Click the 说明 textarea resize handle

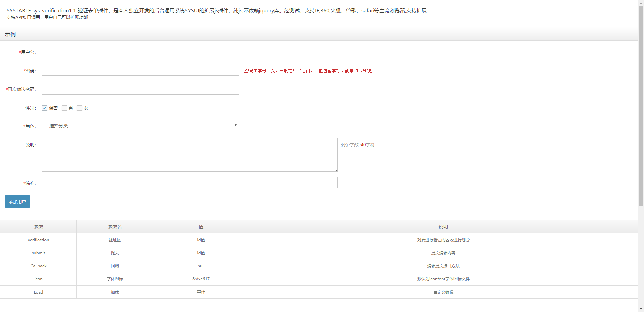(336, 170)
